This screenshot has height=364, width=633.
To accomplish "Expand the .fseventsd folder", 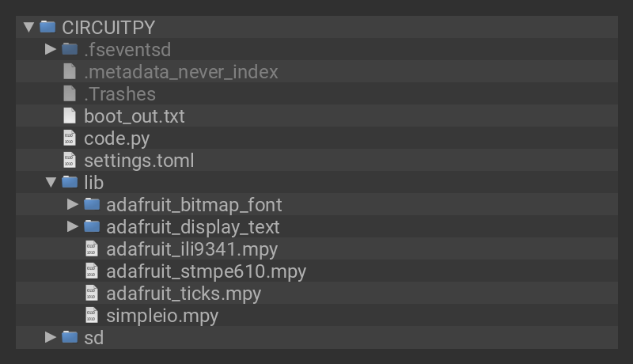I will [x=51, y=49].
